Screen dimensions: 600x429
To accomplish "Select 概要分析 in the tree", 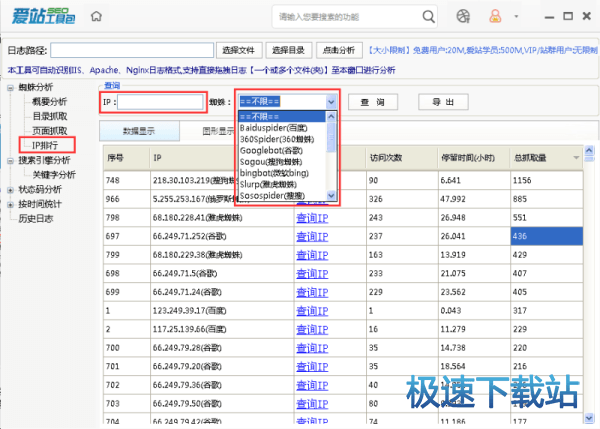I will pos(49,101).
